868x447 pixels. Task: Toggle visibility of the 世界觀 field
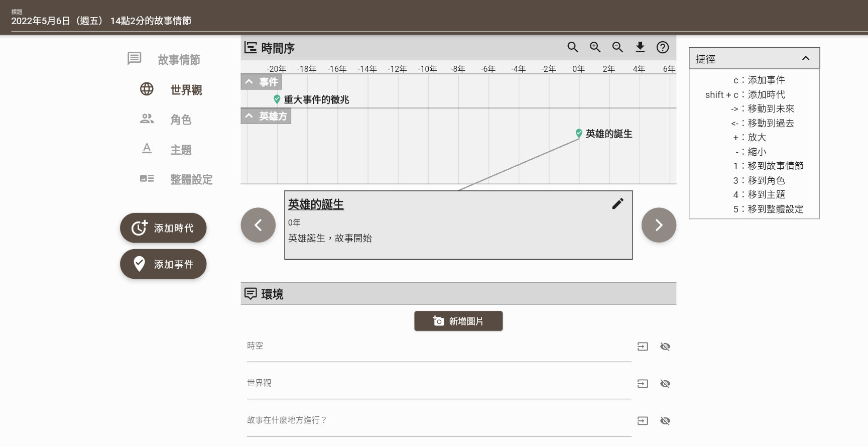point(665,384)
